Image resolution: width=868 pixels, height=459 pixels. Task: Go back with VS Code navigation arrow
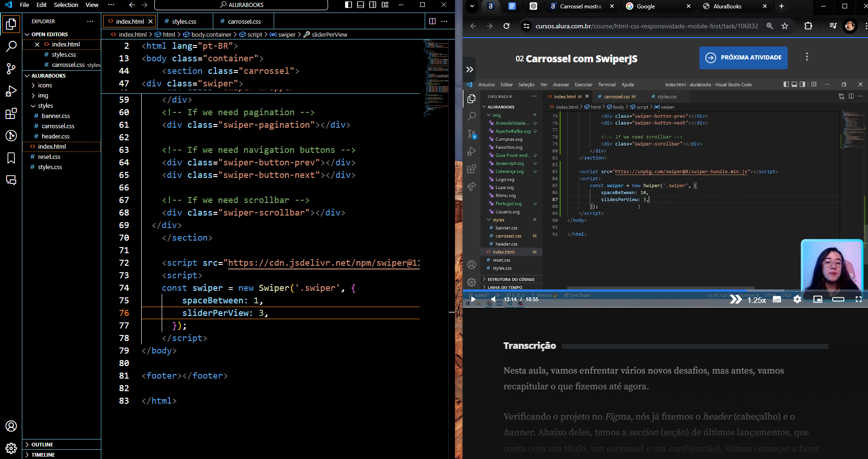[132, 5]
